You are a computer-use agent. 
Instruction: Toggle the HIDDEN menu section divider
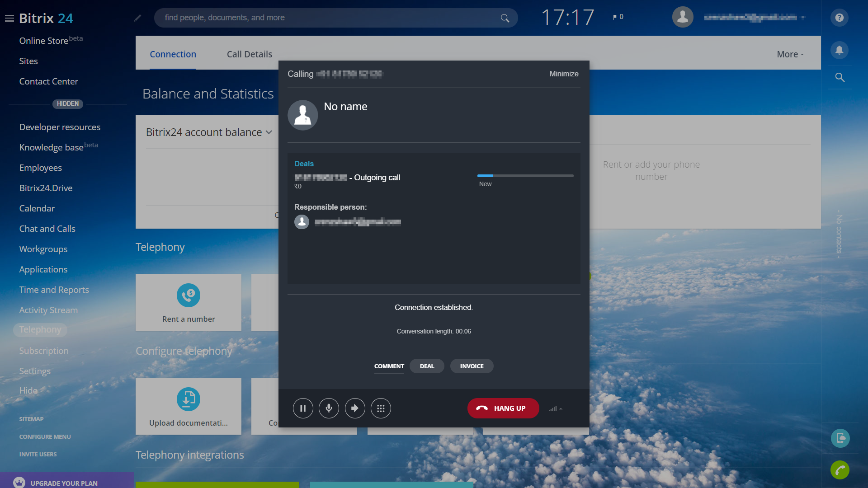tap(68, 104)
